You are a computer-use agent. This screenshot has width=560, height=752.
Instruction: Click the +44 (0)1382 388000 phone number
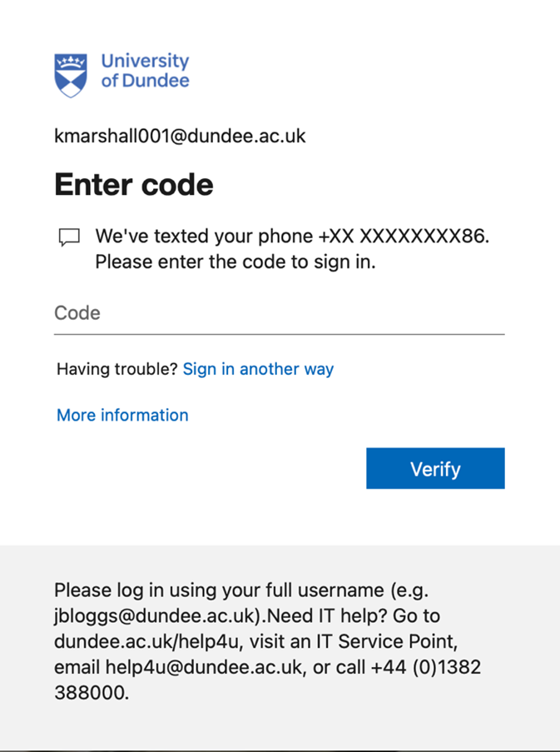click(x=267, y=680)
